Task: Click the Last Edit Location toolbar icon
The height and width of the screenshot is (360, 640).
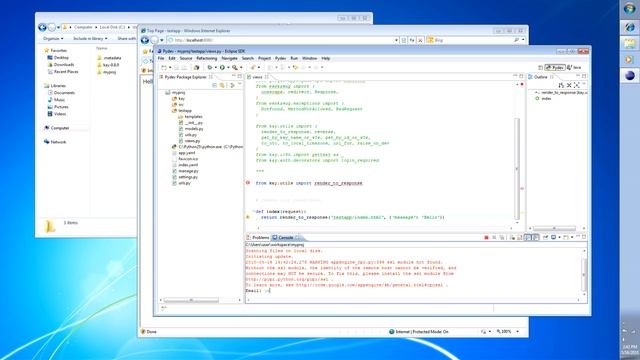Action: click(296, 67)
